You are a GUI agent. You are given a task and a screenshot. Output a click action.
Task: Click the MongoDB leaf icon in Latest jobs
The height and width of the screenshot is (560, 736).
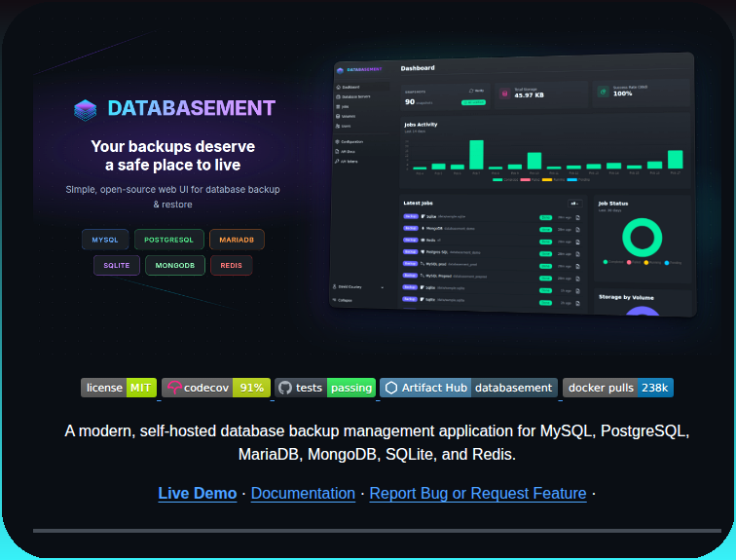(x=423, y=228)
